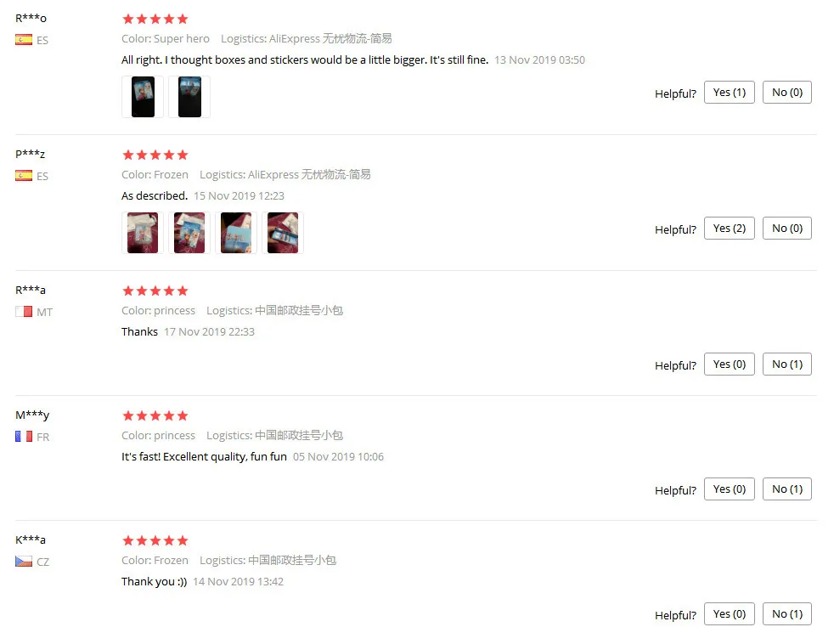This screenshot has width=834, height=644.
Task: Click No (1) on K***a's review
Action: [x=787, y=614]
